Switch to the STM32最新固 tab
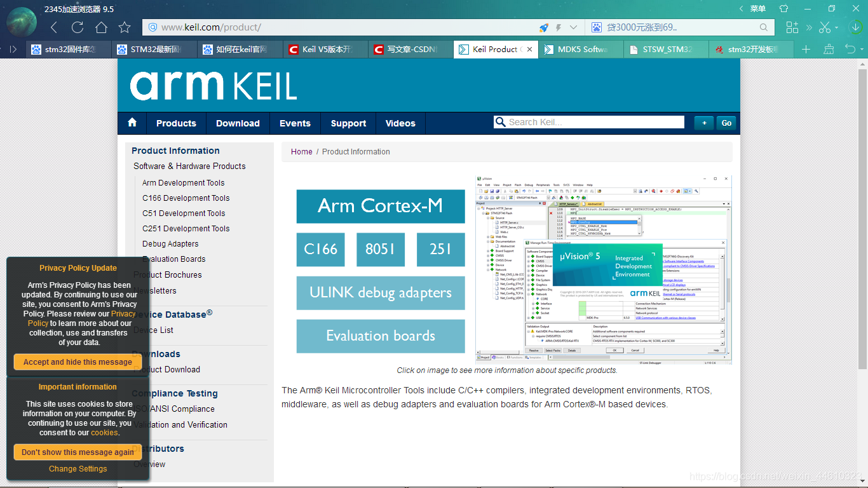The width and height of the screenshot is (868, 488). [x=155, y=50]
